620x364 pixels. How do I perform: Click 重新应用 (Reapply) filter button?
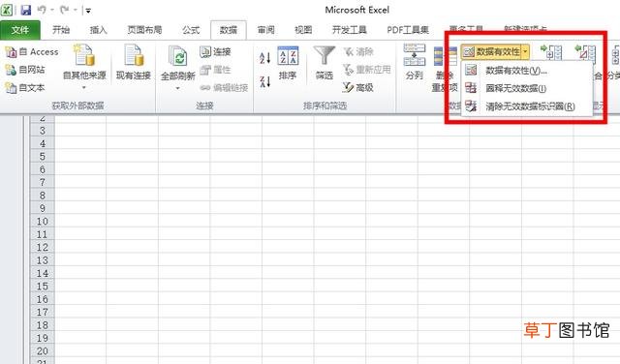click(367, 70)
